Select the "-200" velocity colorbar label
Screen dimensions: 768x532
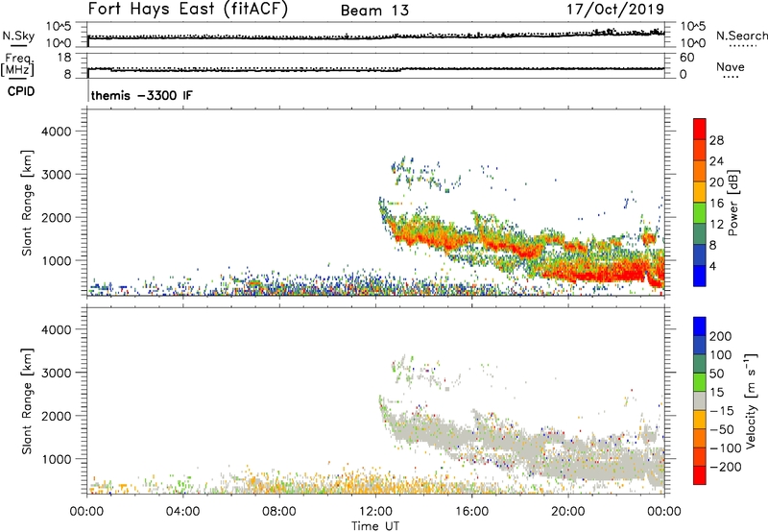point(725,467)
